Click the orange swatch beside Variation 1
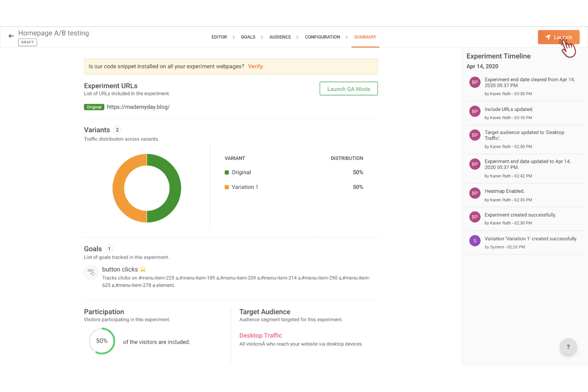The width and height of the screenshot is (588, 392). (226, 187)
